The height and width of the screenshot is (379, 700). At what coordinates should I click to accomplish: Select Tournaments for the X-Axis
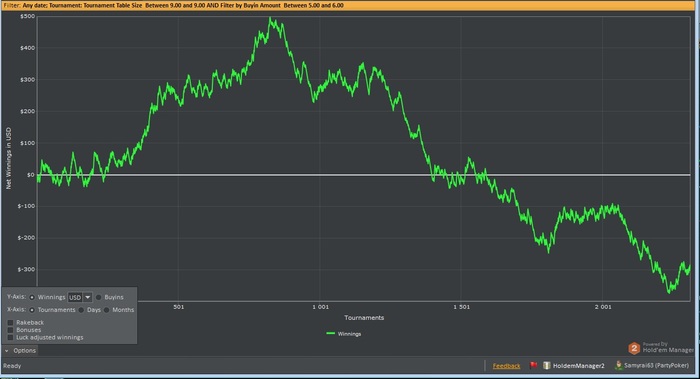(32, 310)
